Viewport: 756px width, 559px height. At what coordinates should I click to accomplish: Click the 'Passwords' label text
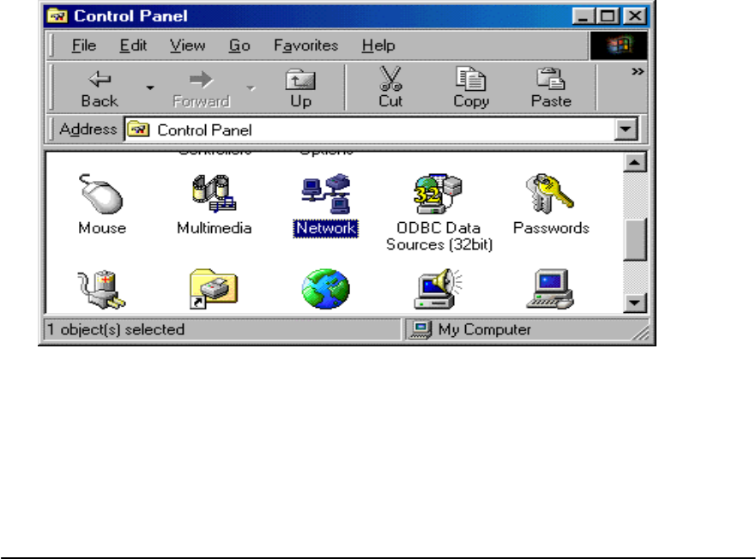[551, 228]
